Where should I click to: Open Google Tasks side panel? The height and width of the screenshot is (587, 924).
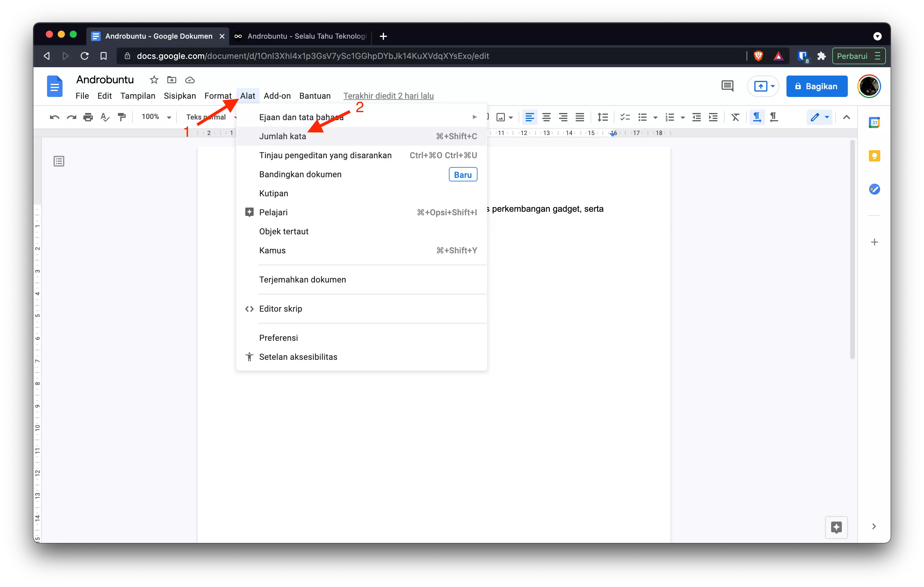[x=875, y=189]
